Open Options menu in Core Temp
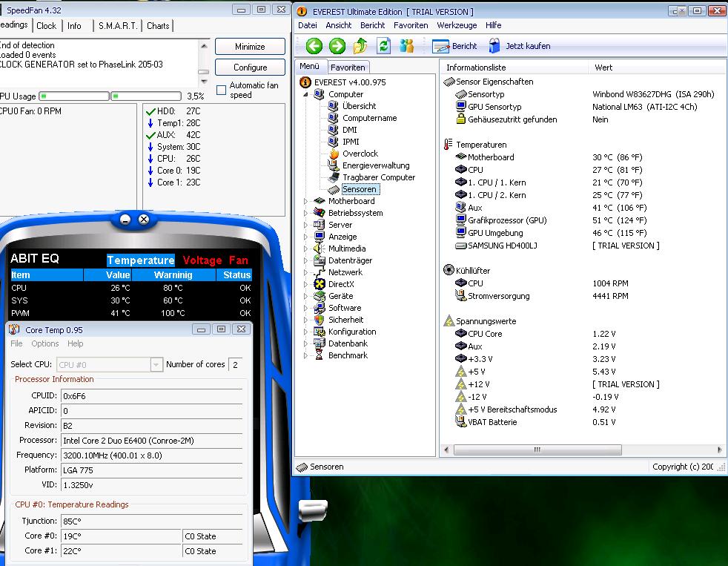 tap(45, 343)
